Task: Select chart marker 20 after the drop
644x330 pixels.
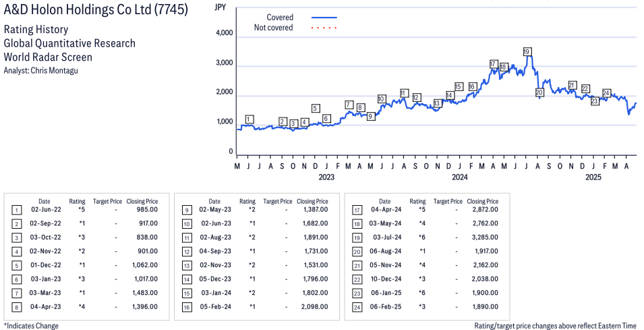Action: (x=539, y=92)
